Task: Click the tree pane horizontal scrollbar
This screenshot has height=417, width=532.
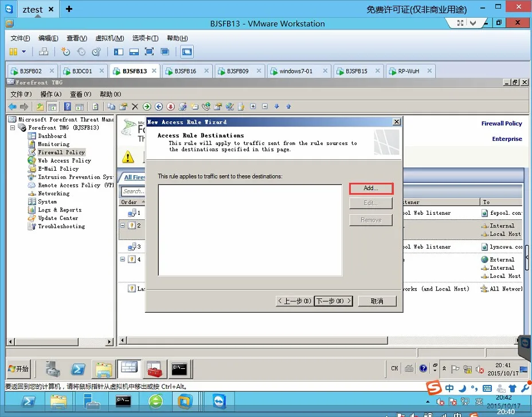Action: point(60,342)
